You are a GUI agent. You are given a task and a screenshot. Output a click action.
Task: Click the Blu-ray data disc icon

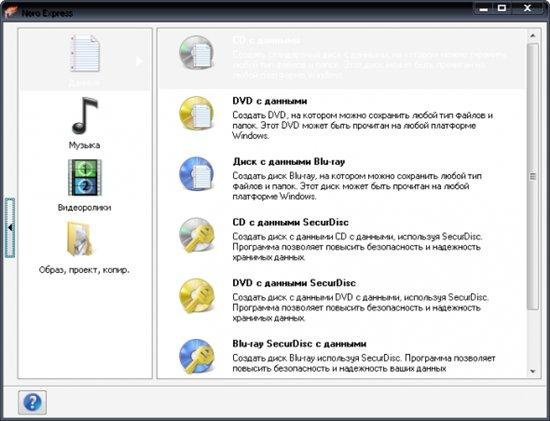196,174
